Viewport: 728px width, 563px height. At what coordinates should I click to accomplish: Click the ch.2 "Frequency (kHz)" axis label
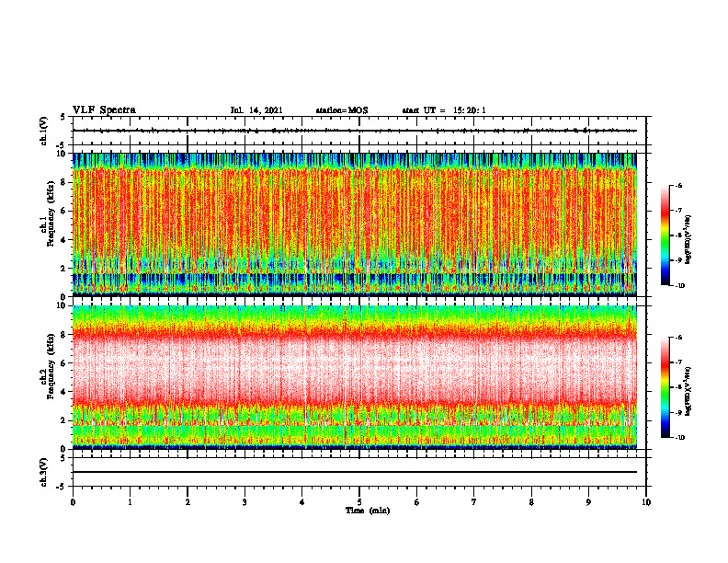tap(51, 366)
